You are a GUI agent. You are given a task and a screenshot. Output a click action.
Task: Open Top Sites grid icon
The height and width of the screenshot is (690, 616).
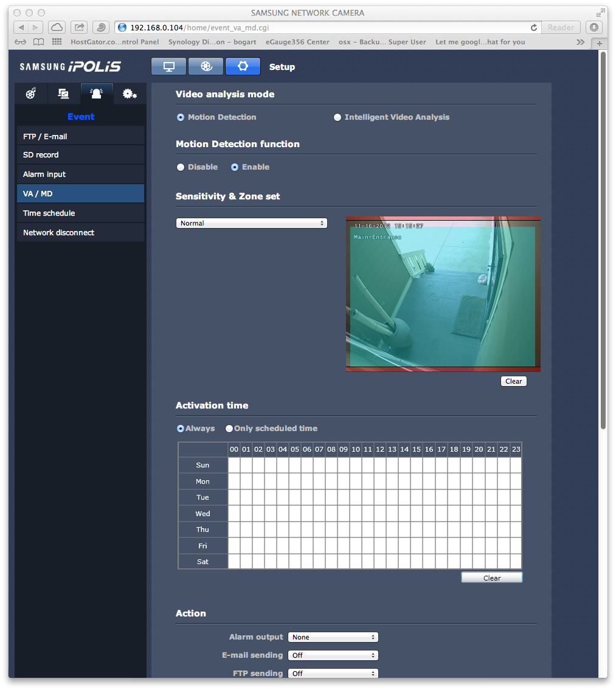click(x=57, y=42)
